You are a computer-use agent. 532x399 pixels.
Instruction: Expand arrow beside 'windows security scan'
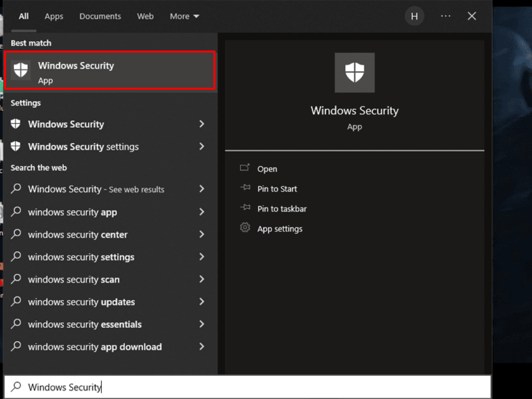coord(202,280)
